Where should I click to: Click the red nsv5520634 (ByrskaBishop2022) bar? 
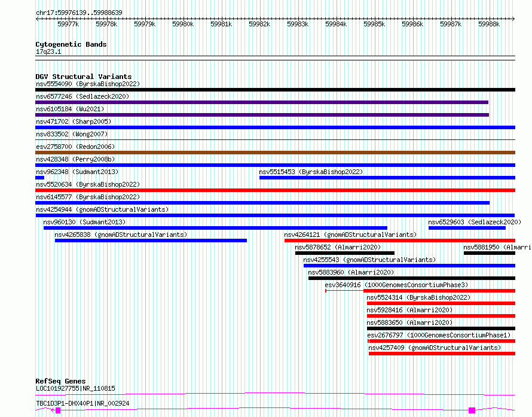(x=275, y=190)
